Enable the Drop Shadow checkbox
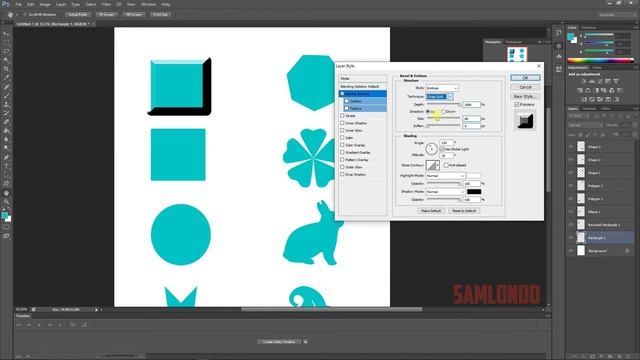The height and width of the screenshot is (360, 640). (342, 174)
